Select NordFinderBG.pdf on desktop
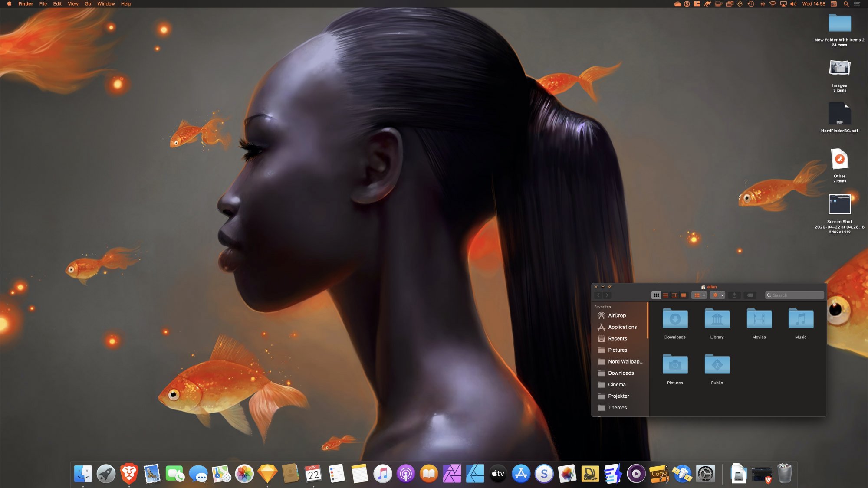 point(839,117)
